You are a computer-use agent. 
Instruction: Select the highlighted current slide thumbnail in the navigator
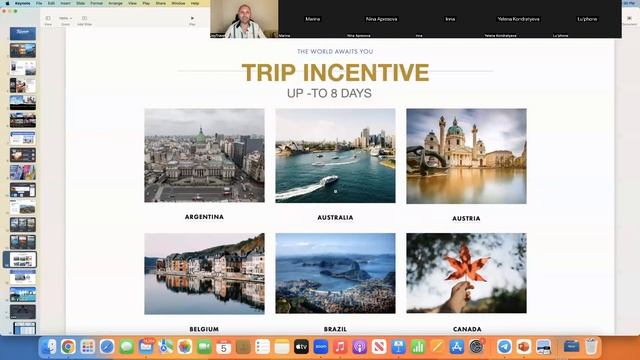pos(23,260)
